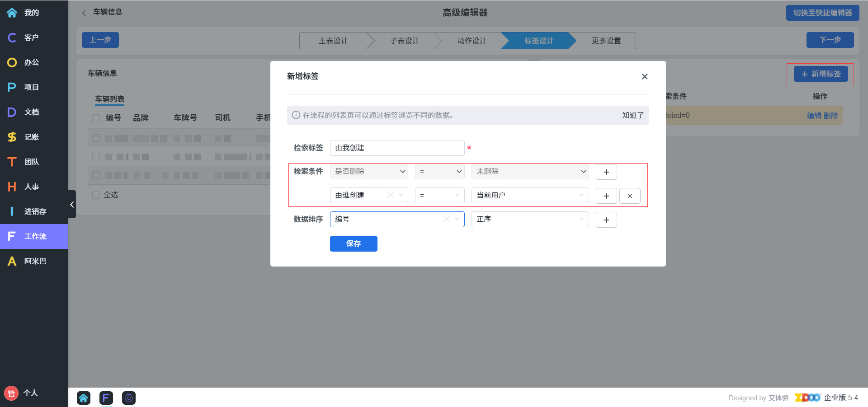Check the 全选 select-all checkbox
The width and height of the screenshot is (868, 407).
click(x=96, y=195)
